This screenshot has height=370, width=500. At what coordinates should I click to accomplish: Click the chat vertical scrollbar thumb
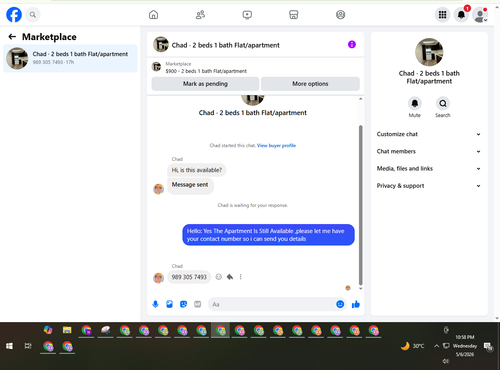tap(360, 205)
